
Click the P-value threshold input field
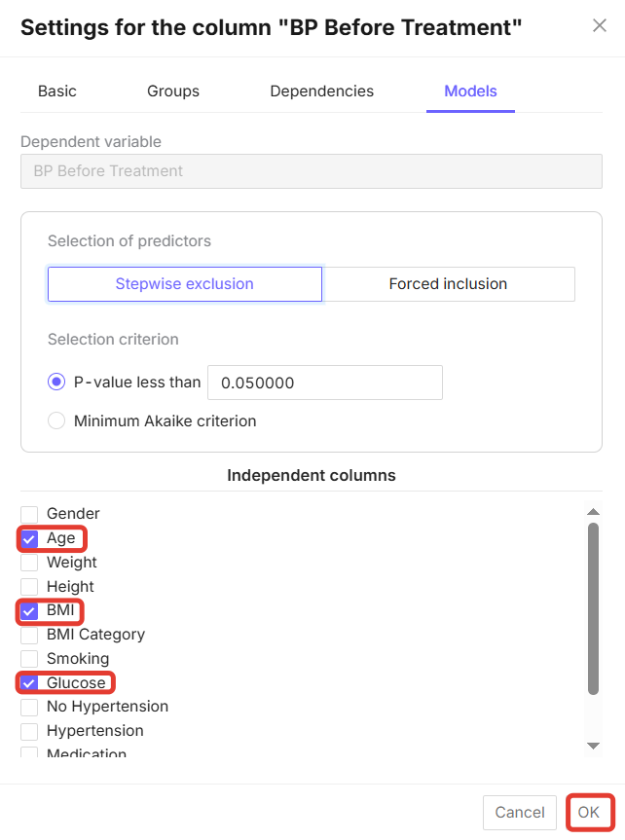(325, 383)
